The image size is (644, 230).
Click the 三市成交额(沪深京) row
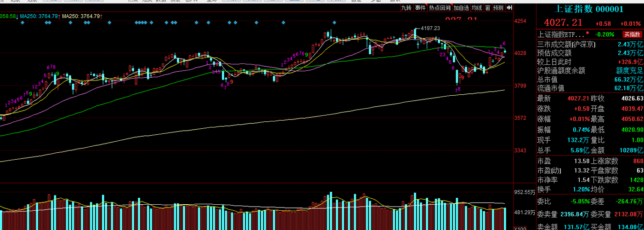(590, 45)
